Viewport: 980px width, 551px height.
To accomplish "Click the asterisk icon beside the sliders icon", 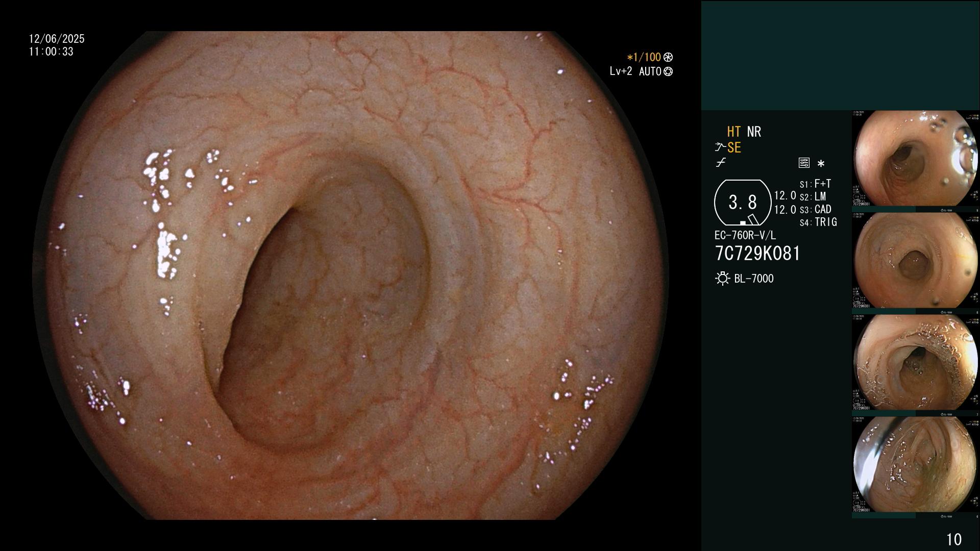I will pos(821,164).
